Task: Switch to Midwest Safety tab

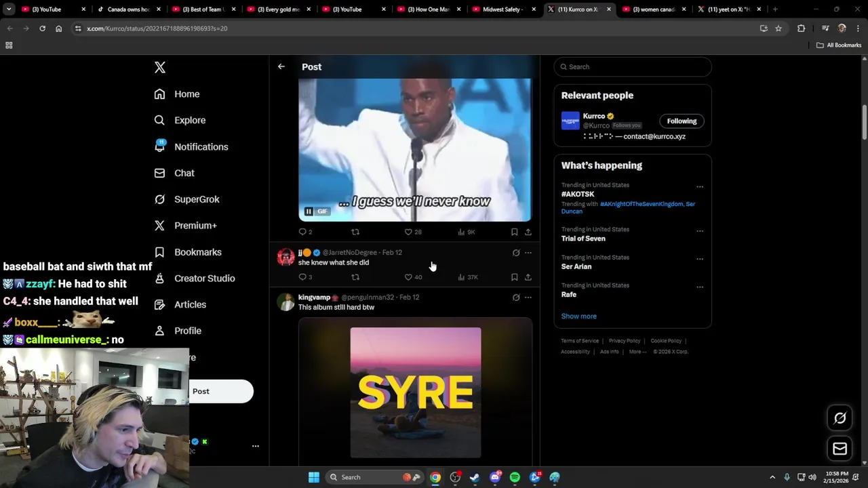Action: [505, 9]
